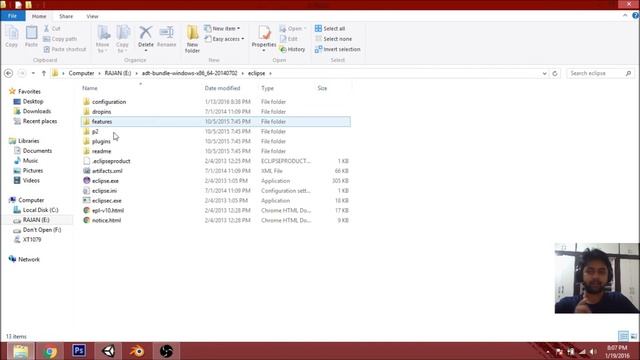The width and height of the screenshot is (640, 360).
Task: Click the Open command in ribbon
Action: coord(292,29)
